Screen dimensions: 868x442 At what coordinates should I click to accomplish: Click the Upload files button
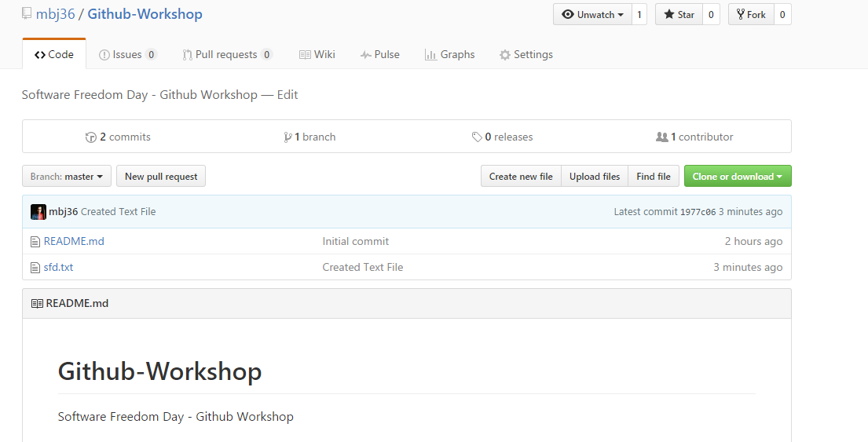[x=595, y=176]
